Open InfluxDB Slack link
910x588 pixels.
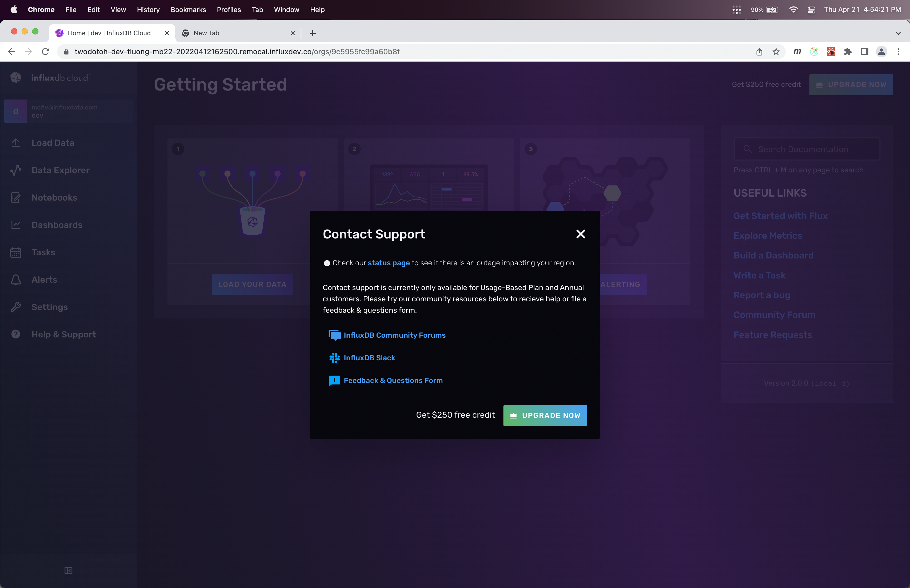click(369, 358)
